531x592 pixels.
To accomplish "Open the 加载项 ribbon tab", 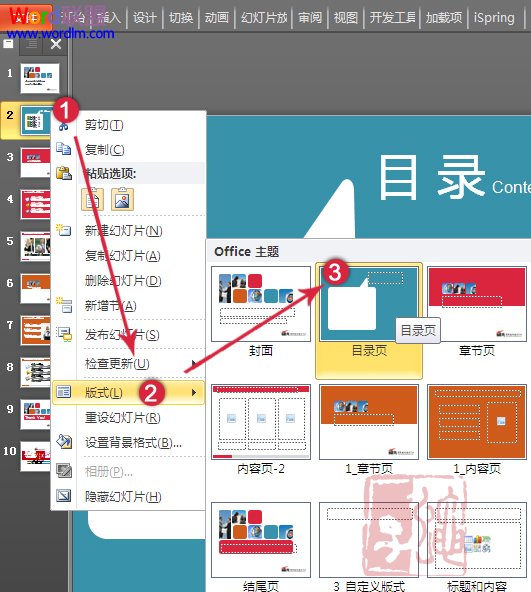I will [x=444, y=17].
